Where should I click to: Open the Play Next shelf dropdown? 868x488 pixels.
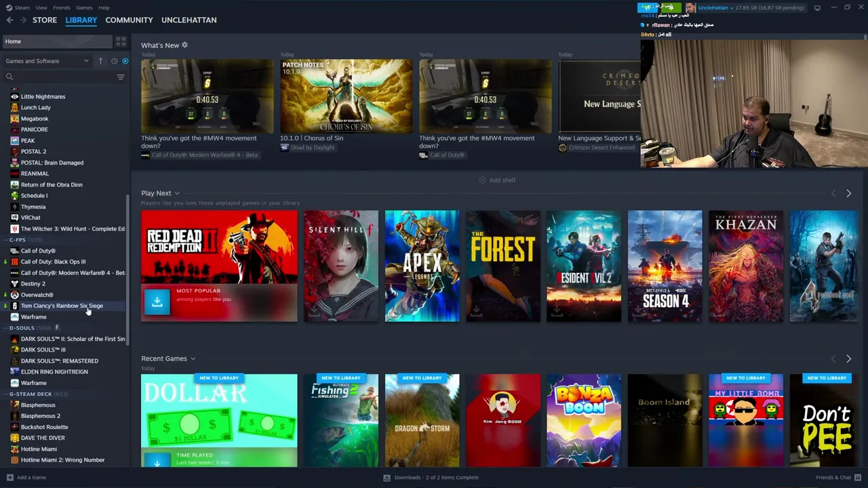[x=177, y=194]
